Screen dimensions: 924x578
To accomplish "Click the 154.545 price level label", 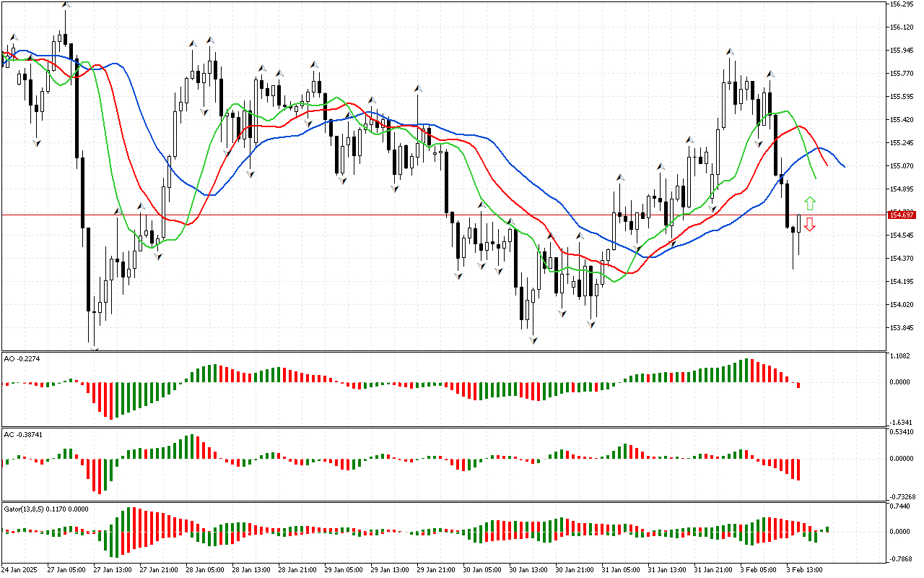I will coord(901,236).
